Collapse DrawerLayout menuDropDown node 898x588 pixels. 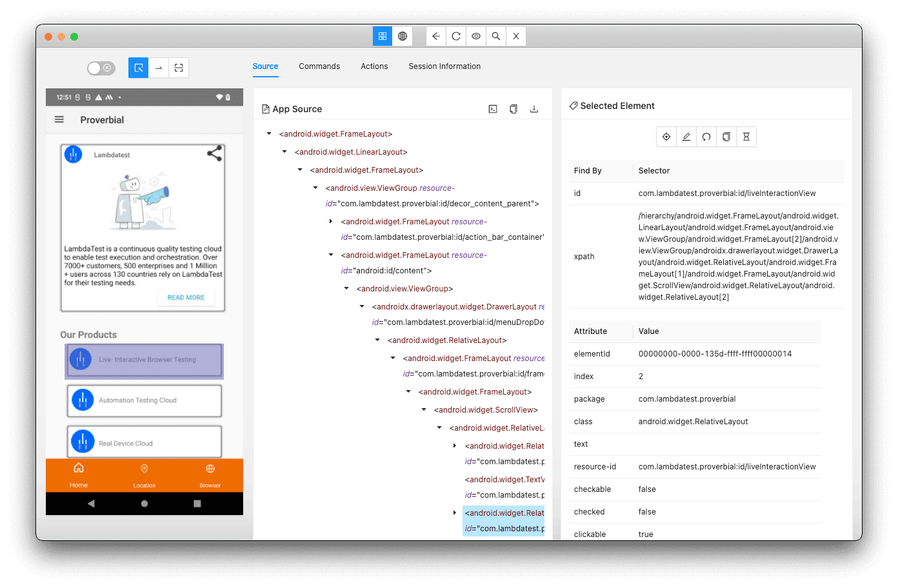coord(362,307)
